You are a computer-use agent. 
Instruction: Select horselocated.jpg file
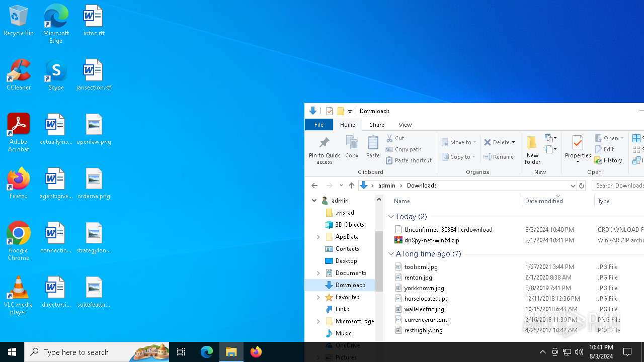(426, 299)
